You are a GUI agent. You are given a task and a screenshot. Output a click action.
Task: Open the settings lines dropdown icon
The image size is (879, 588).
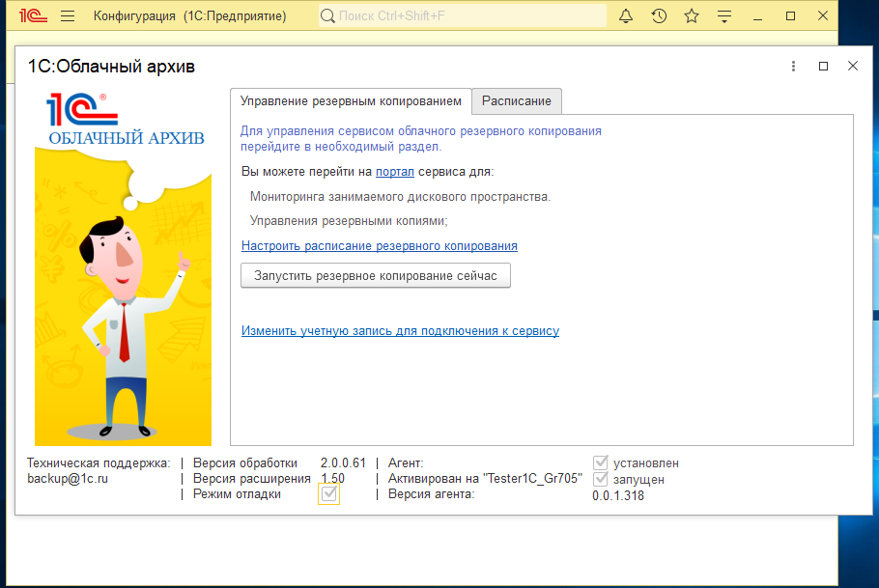pos(724,16)
